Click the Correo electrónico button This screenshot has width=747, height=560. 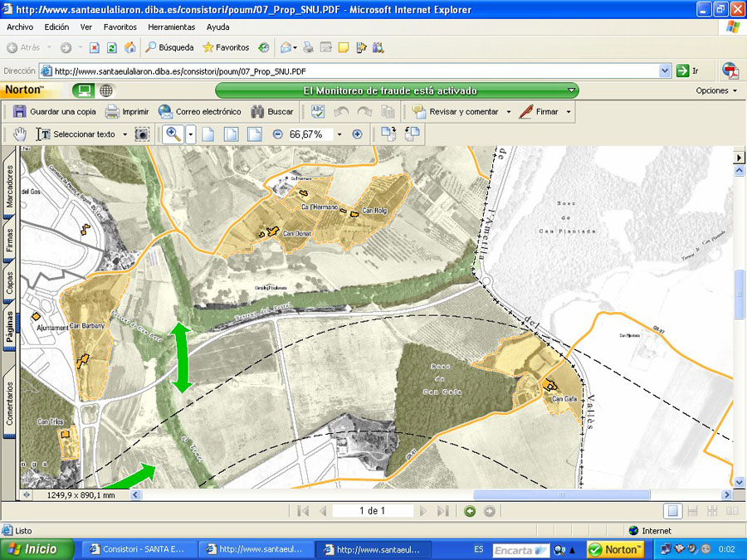coord(199,111)
